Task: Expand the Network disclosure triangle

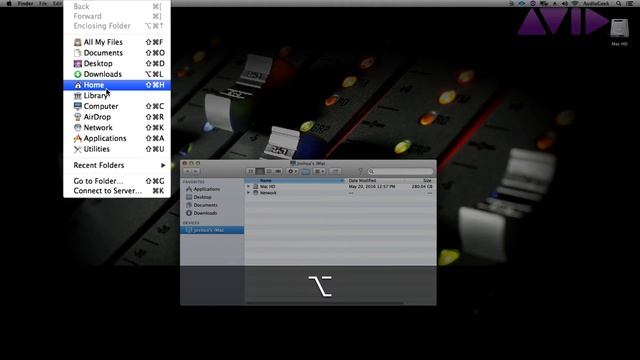Action: tap(249, 193)
